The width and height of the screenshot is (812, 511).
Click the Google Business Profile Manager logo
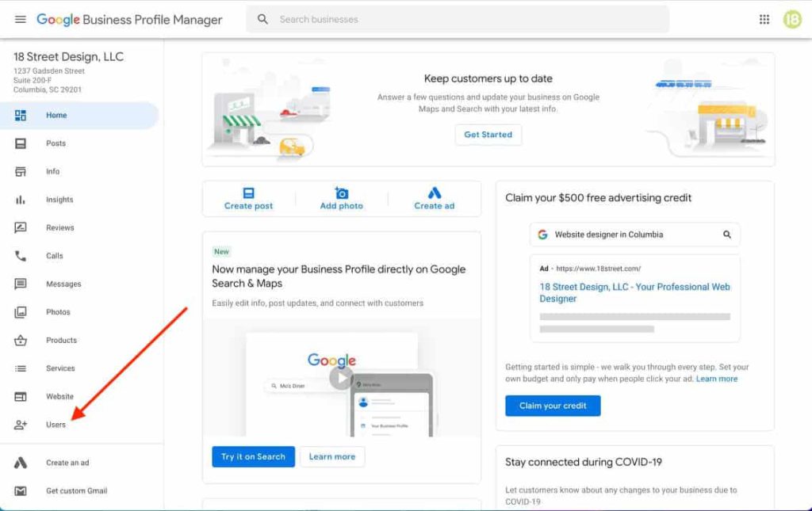[x=129, y=20]
